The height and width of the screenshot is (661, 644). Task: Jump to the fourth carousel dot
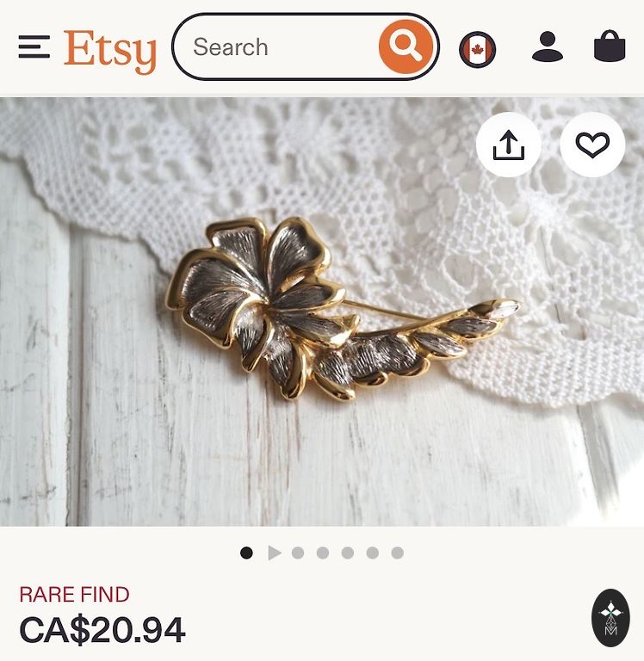pos(323,553)
